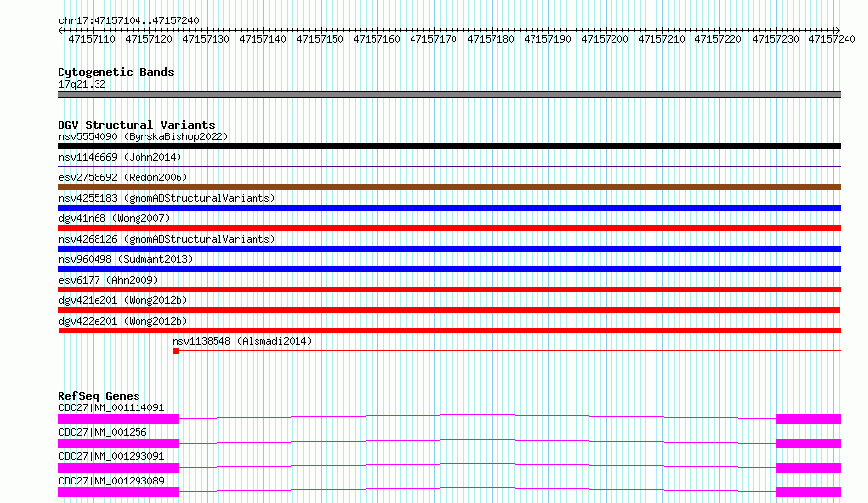Select the Cytogenetic Bands track title
868x503 pixels.
pyautogui.click(x=116, y=72)
